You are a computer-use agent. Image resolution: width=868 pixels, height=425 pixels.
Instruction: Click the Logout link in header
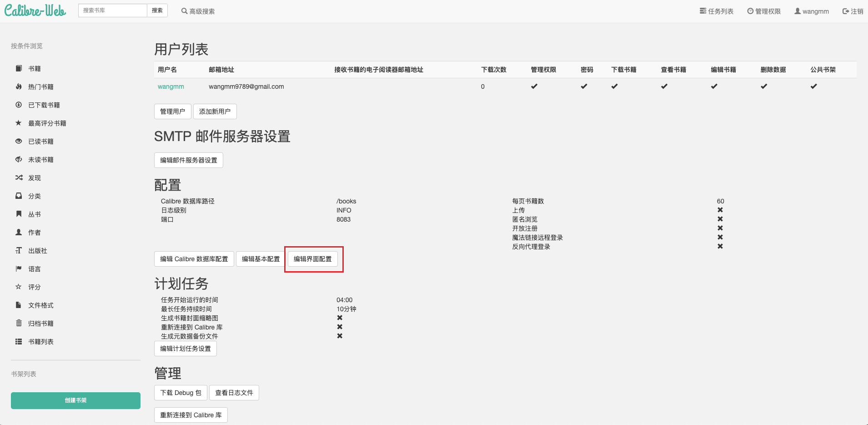[x=853, y=11]
